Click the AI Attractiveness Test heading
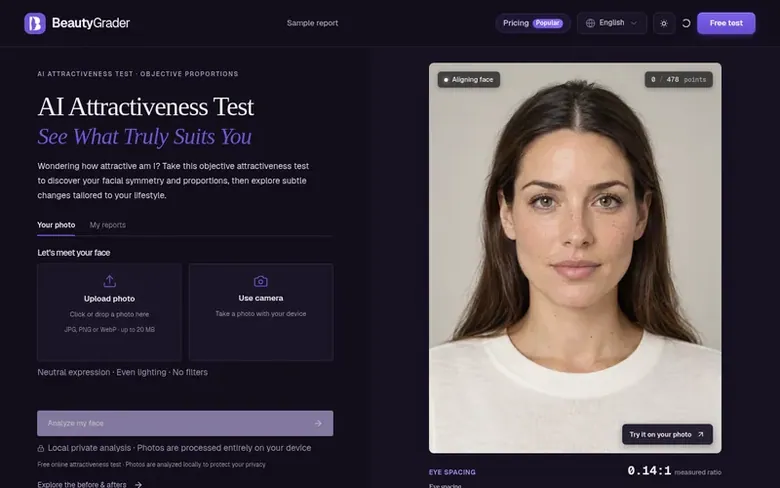This screenshot has height=488, width=780. coord(146,106)
